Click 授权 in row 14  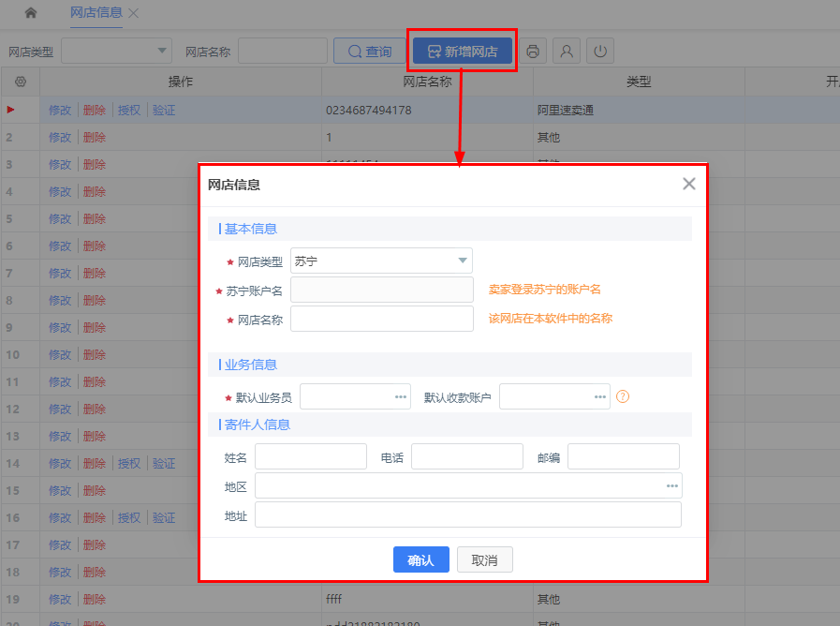click(x=129, y=463)
